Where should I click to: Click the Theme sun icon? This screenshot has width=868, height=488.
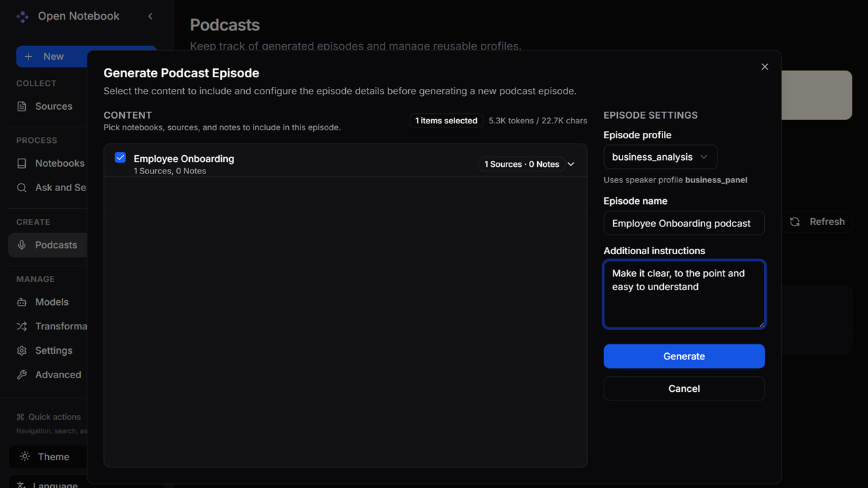point(25,457)
